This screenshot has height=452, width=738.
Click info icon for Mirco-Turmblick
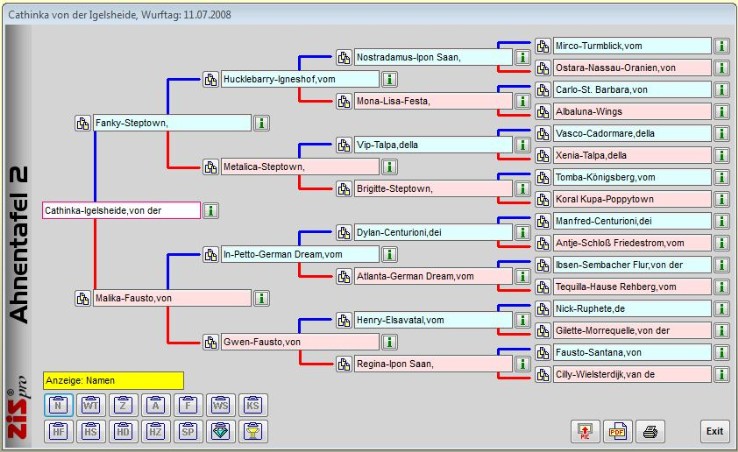[721, 46]
